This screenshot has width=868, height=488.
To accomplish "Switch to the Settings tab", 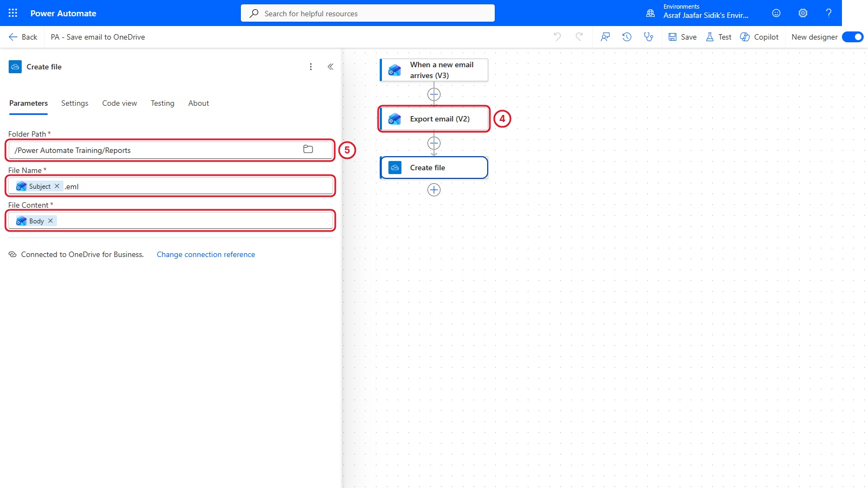I will point(75,103).
